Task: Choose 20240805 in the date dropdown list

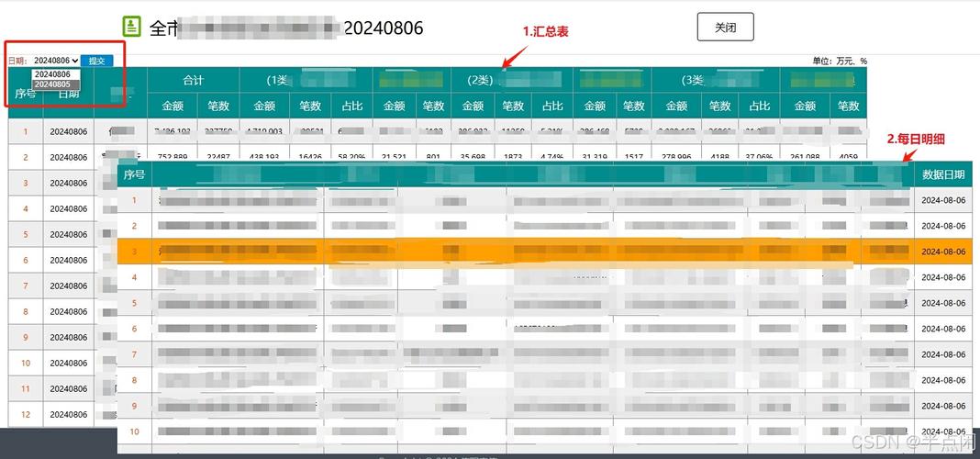Action: [56, 84]
